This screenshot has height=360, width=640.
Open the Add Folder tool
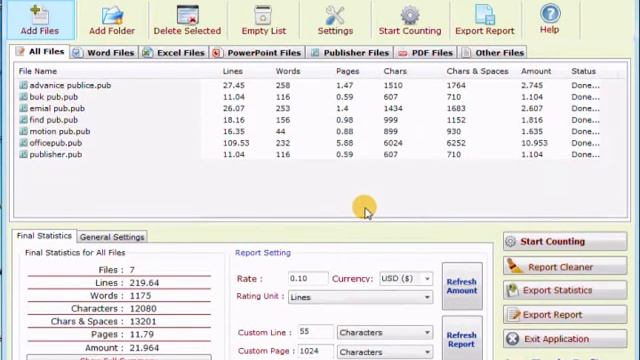(112, 16)
